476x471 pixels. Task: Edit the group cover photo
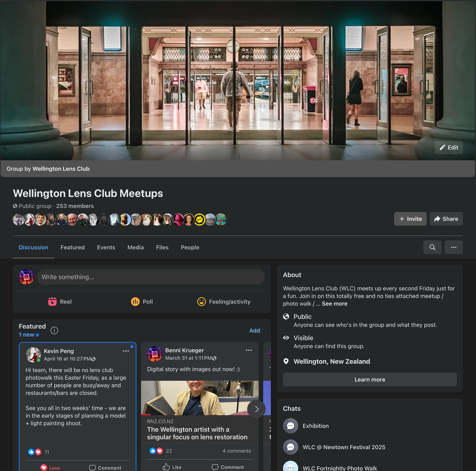coord(448,148)
